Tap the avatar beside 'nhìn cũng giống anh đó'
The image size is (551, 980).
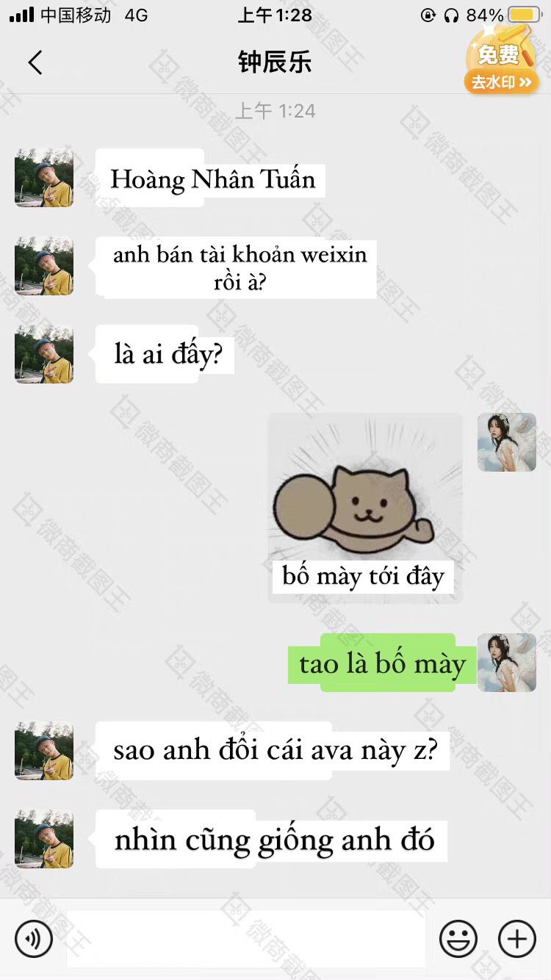pyautogui.click(x=44, y=839)
